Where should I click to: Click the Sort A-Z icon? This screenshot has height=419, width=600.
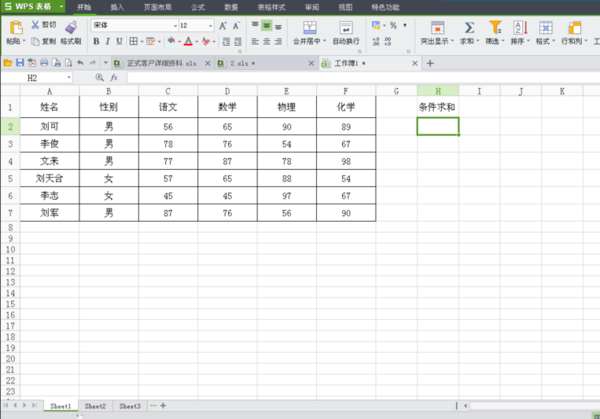point(520,28)
